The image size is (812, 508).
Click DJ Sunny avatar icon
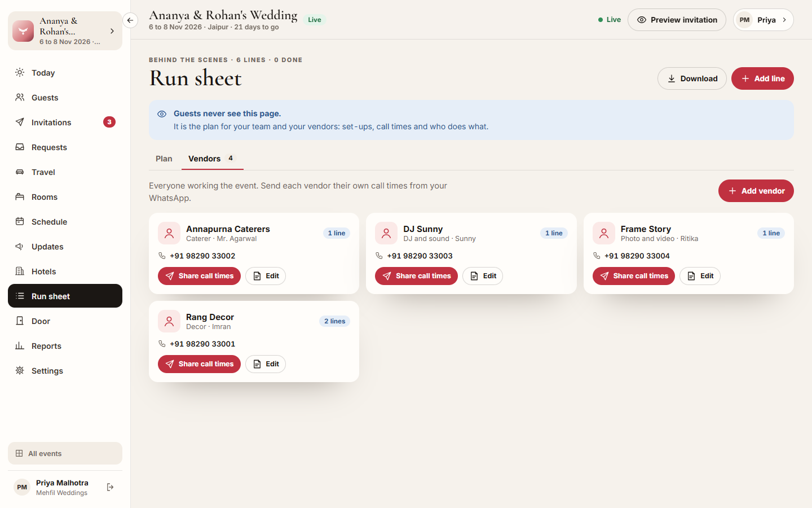tap(386, 233)
